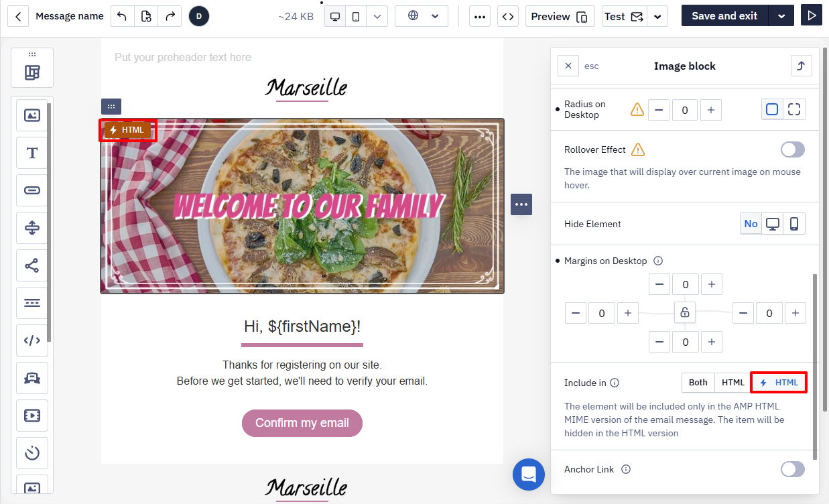Open the globe language dropdown
Screen dimensions: 829x504
422,16
